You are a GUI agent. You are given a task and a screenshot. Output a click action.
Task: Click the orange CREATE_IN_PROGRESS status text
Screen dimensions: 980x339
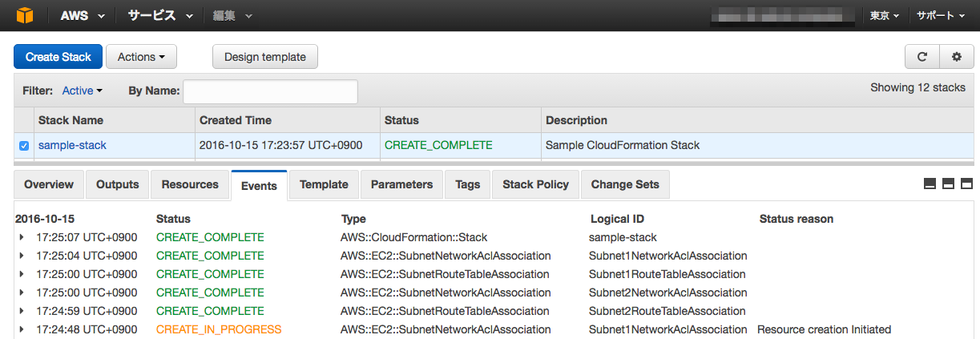click(x=219, y=329)
